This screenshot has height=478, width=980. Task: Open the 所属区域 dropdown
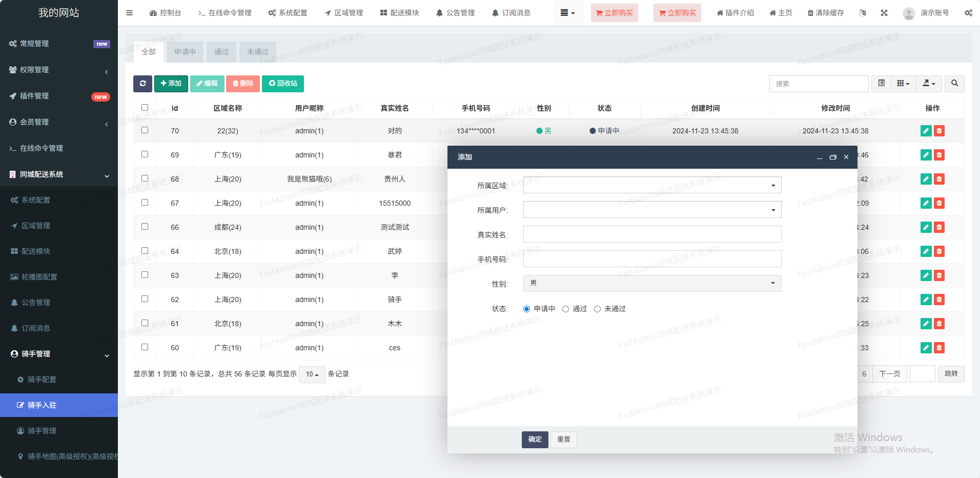click(x=652, y=185)
